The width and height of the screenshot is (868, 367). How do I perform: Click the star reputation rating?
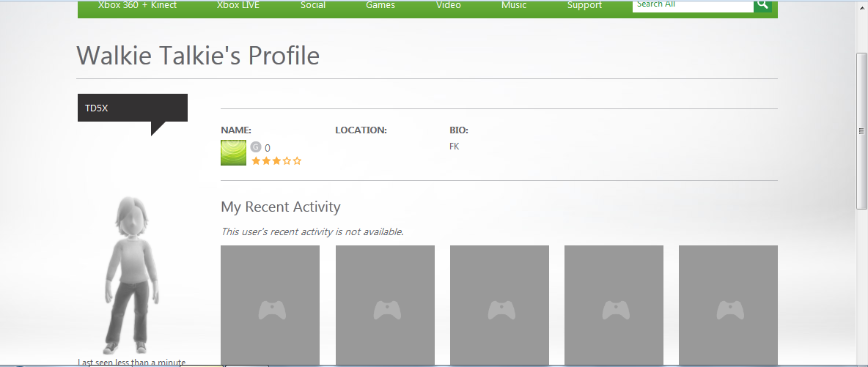(276, 161)
